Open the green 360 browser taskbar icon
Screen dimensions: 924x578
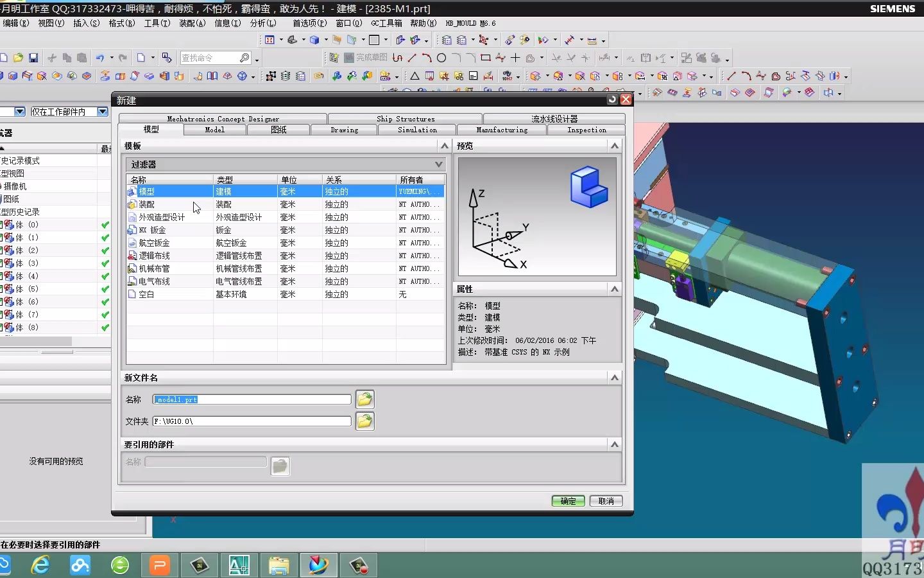click(120, 565)
